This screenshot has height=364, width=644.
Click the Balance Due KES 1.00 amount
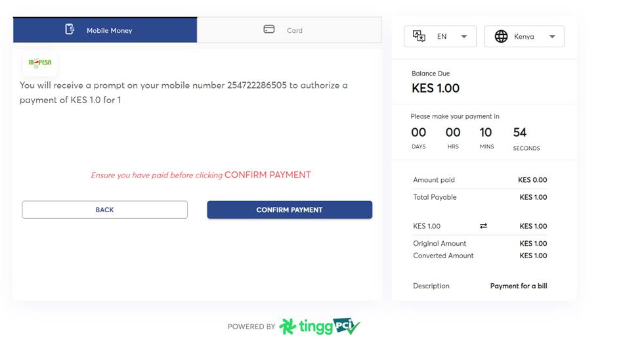point(435,89)
